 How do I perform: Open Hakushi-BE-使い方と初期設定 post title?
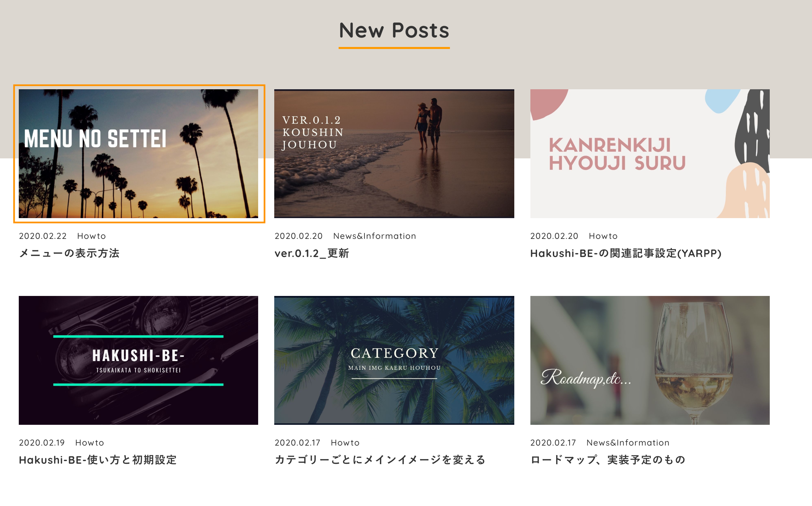[x=98, y=460]
